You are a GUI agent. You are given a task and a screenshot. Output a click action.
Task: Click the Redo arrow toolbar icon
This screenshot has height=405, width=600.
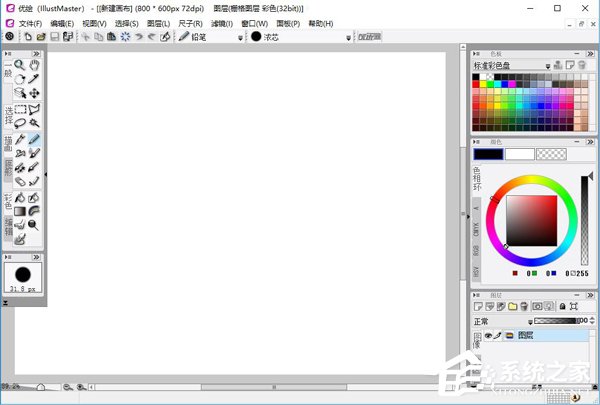click(152, 37)
